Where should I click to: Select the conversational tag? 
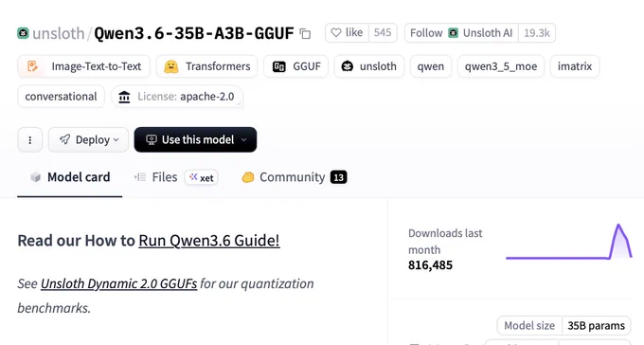(61, 97)
